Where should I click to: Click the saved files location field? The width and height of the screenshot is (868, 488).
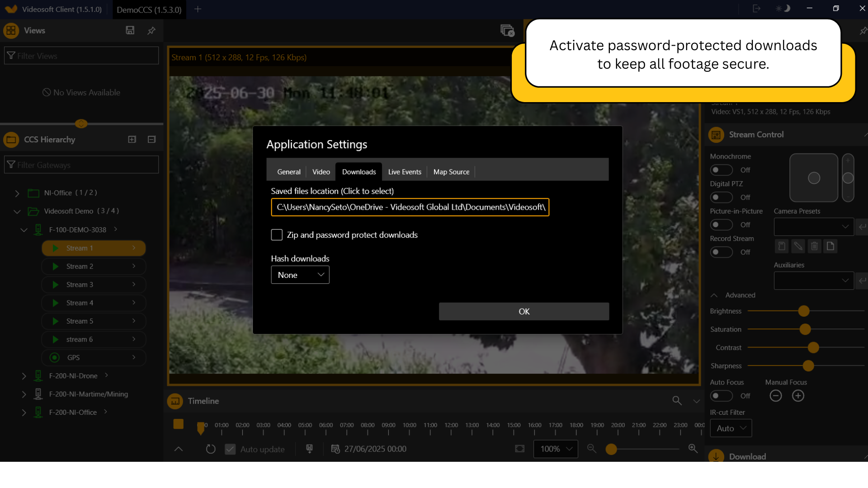410,207
